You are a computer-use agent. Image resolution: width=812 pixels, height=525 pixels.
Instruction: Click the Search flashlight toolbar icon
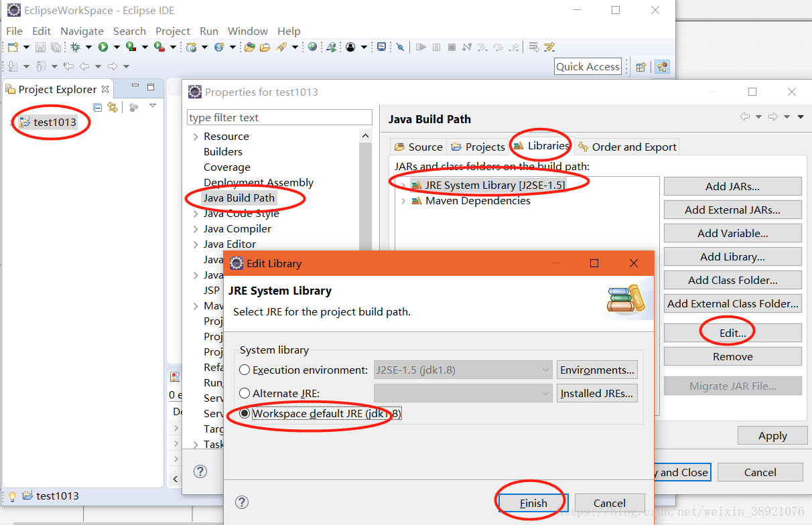click(x=281, y=47)
